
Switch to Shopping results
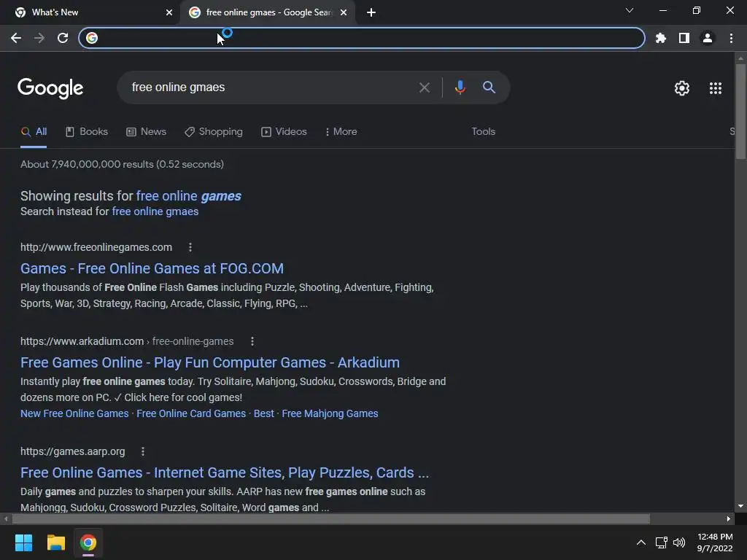click(x=214, y=132)
